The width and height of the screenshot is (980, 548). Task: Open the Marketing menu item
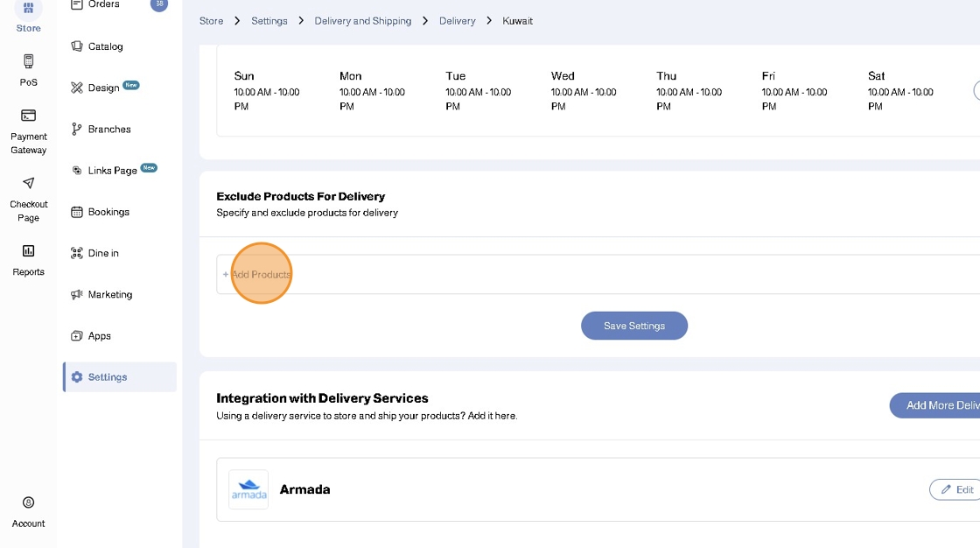[x=109, y=294]
